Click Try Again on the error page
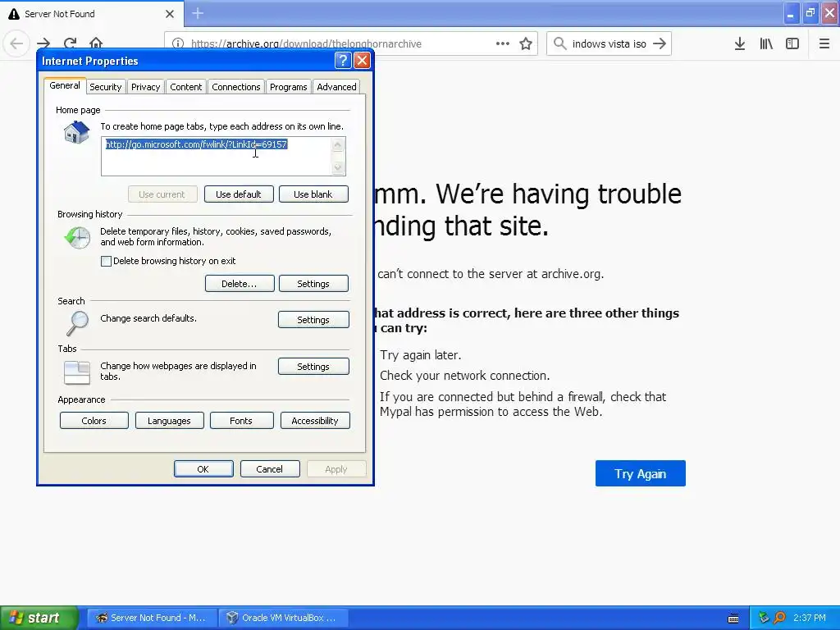 point(640,473)
